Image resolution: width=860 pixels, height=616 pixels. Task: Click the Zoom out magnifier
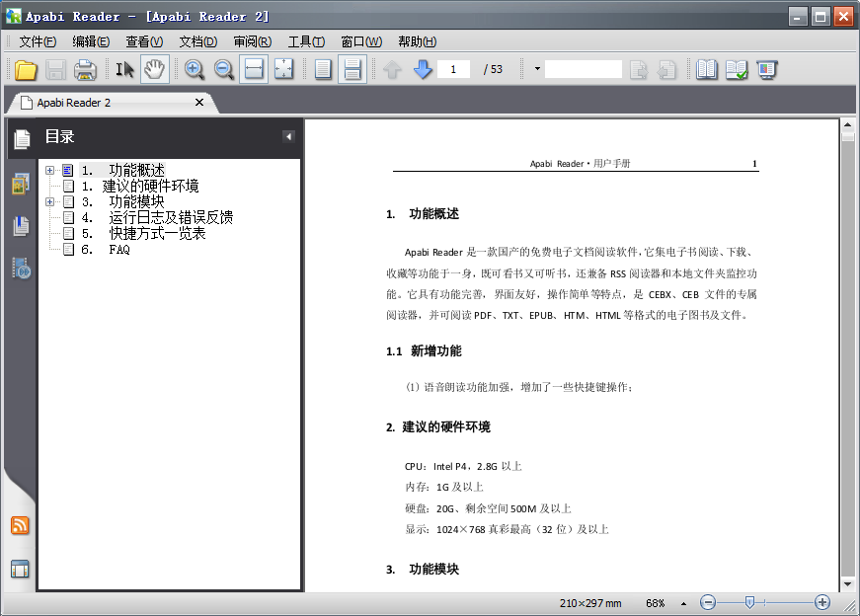click(x=224, y=70)
